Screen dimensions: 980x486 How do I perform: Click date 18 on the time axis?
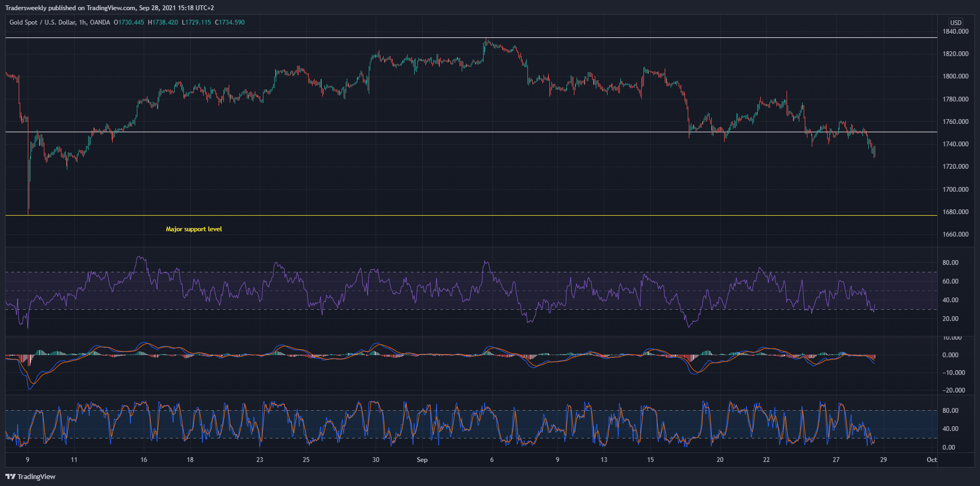coord(190,460)
